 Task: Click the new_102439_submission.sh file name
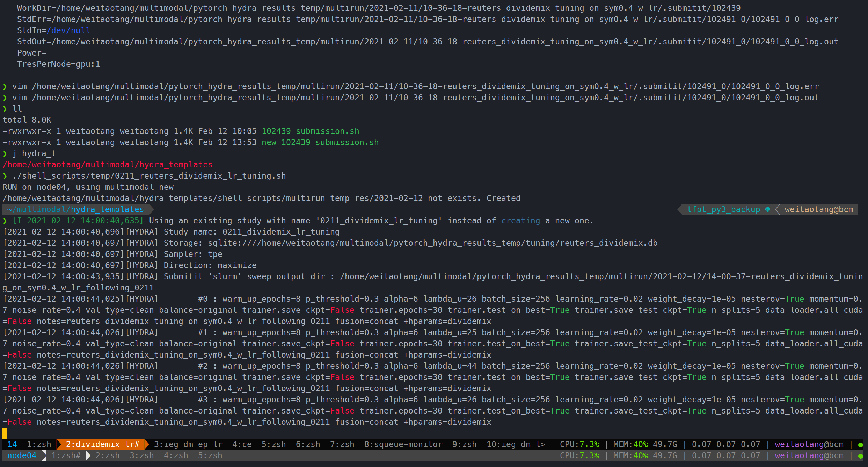coord(320,142)
